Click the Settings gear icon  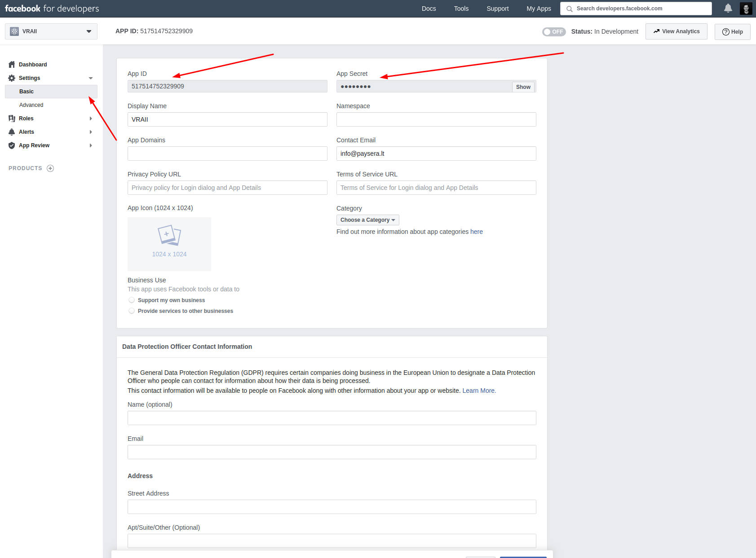click(12, 78)
